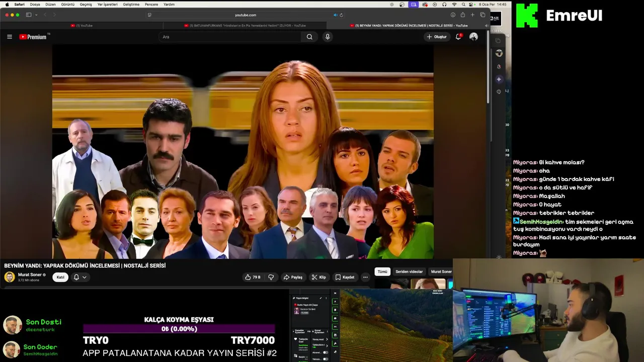Switch to the BATUHANFURKAN5 Hindistan Safari tab
This screenshot has height=362, width=644.
245,25
